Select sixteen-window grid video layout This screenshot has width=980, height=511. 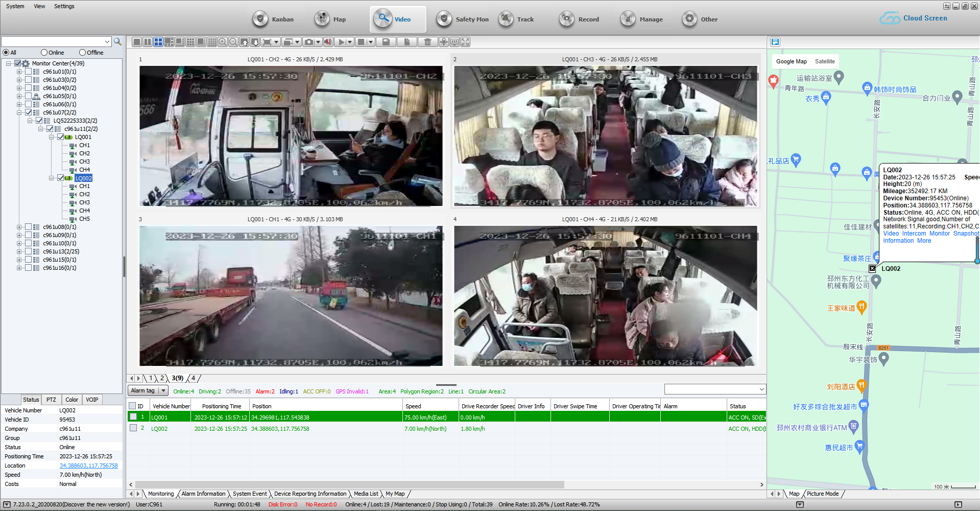212,42
